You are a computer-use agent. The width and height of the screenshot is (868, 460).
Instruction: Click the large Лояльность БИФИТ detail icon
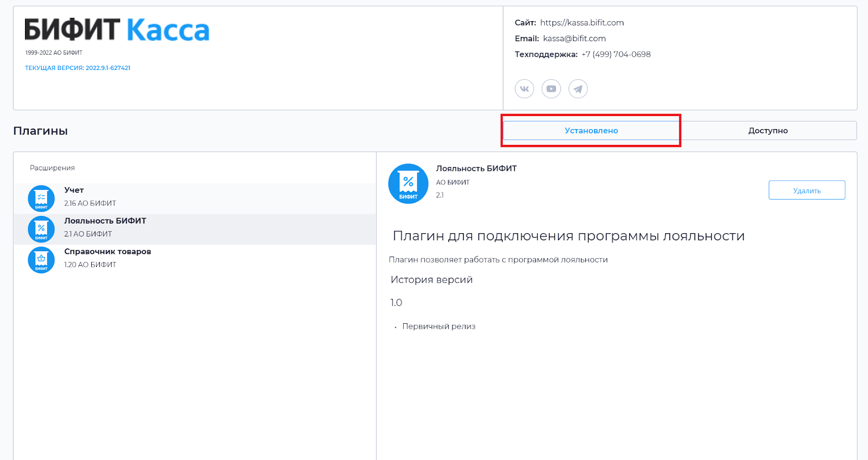[x=409, y=184]
